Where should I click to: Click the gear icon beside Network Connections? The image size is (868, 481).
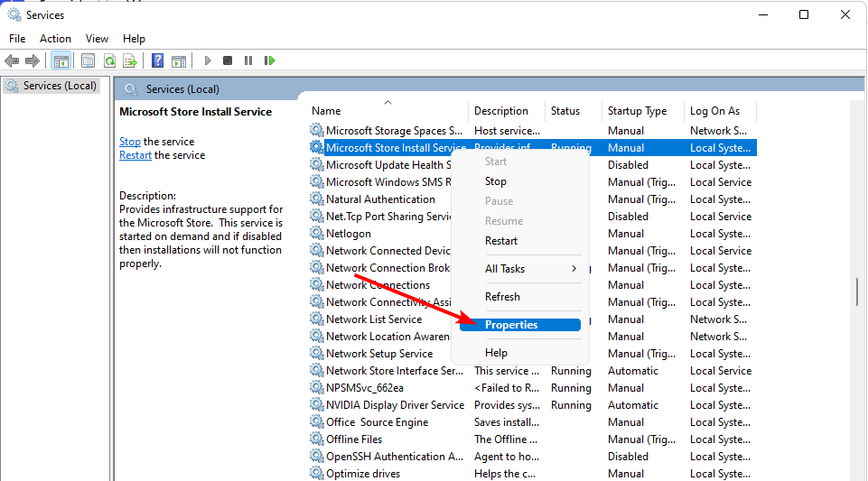point(317,285)
